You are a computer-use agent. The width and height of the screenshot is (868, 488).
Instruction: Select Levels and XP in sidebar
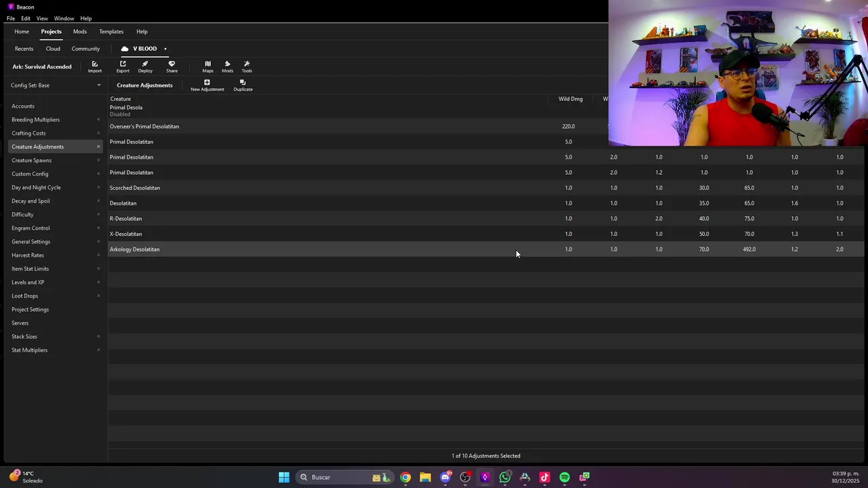coord(56,283)
